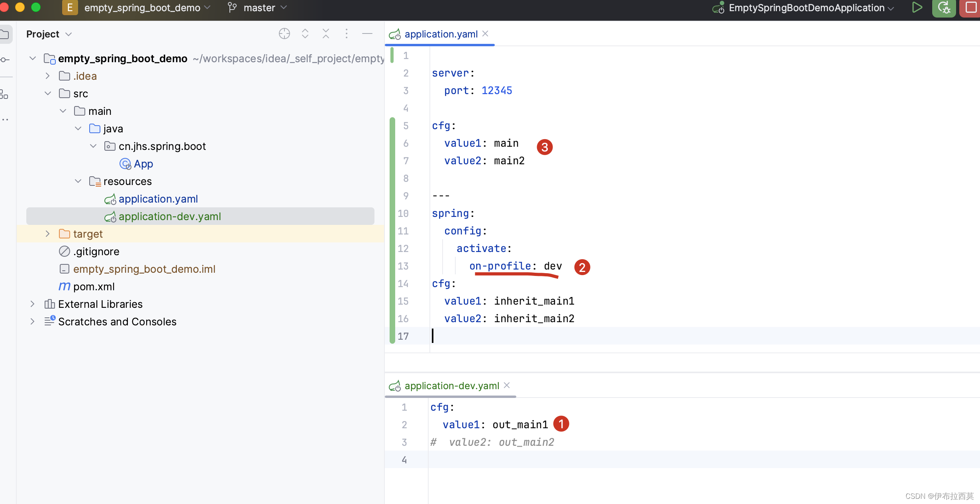Screen dimensions: 980x504
Task: Click Expand/Collapse selected up-down icon
Action: click(x=305, y=34)
